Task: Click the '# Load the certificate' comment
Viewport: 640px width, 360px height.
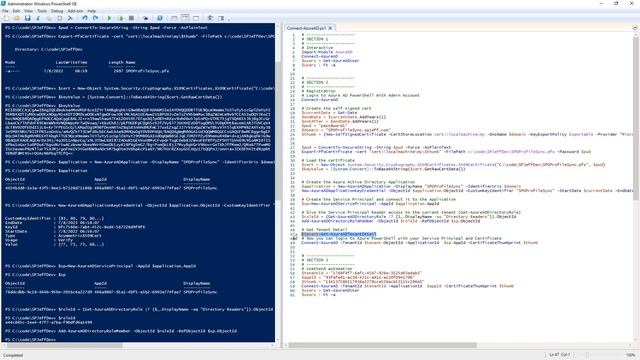Action: coord(328,160)
